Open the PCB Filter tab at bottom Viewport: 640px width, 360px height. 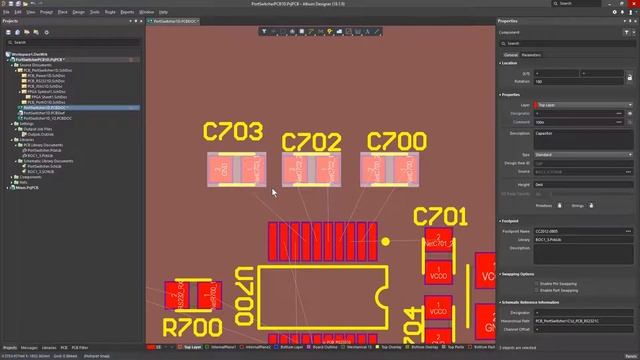[80, 348]
